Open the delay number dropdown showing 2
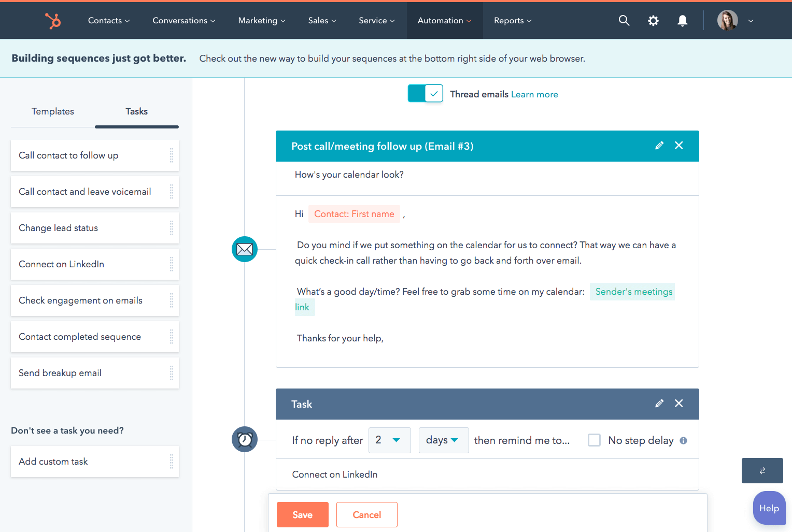The width and height of the screenshot is (792, 532). [x=389, y=440]
